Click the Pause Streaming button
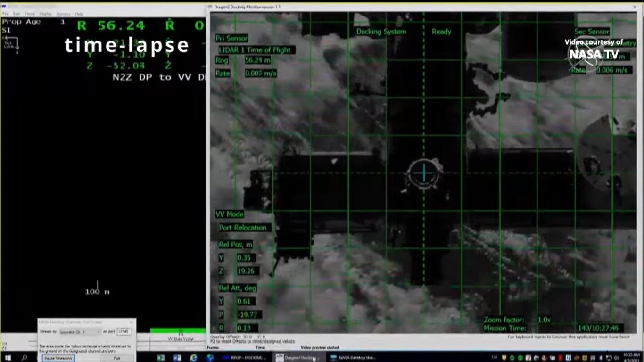 pos(58,358)
